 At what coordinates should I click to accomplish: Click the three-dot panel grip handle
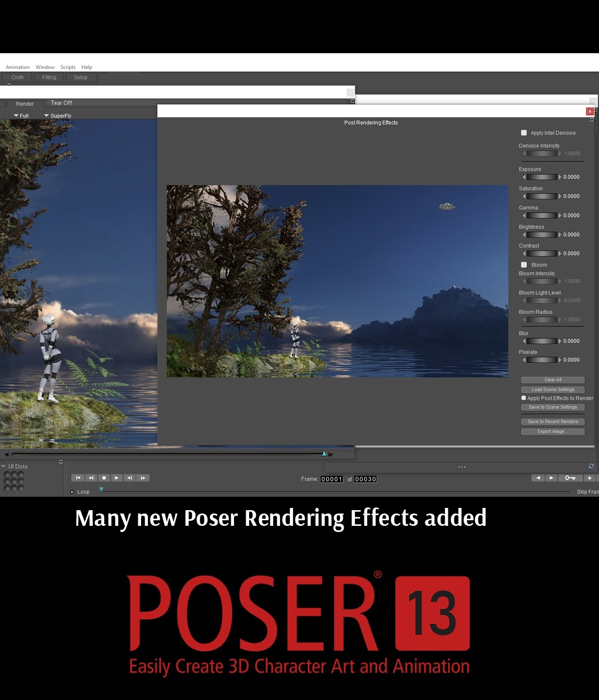pos(462,466)
